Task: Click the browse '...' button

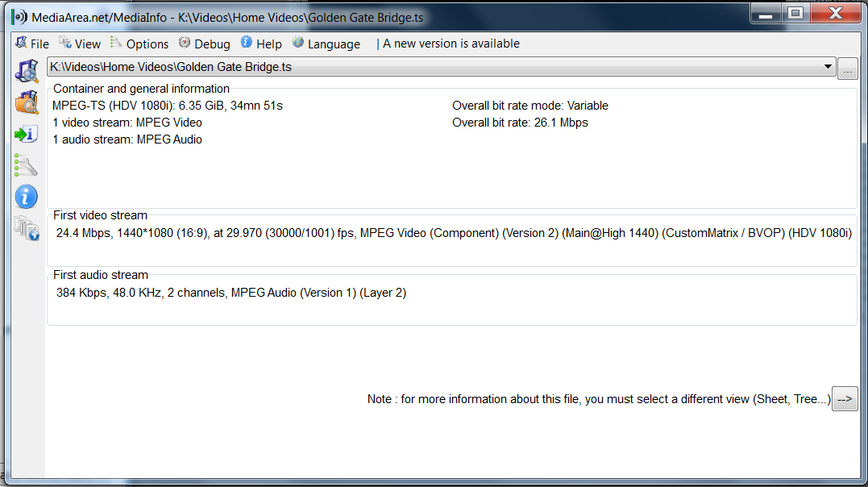Action: pos(848,69)
